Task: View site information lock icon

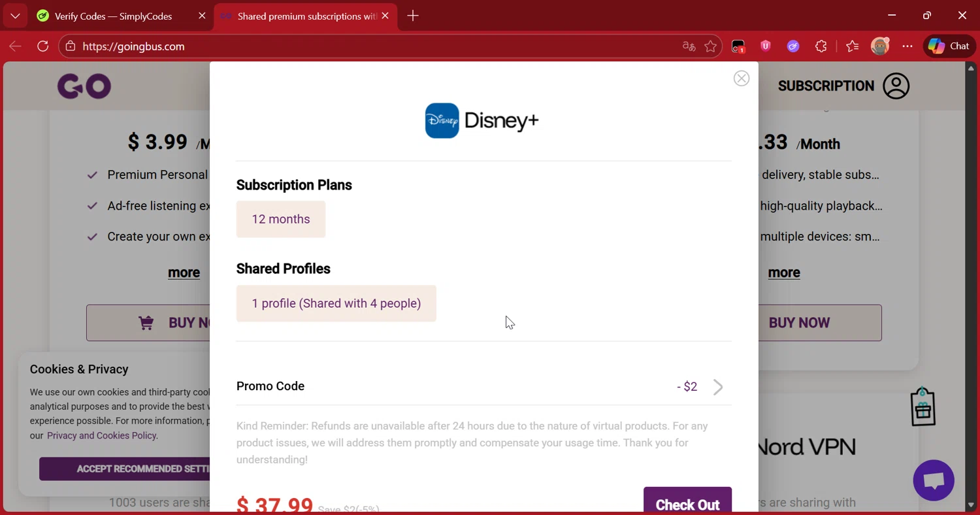Action: pos(71,46)
